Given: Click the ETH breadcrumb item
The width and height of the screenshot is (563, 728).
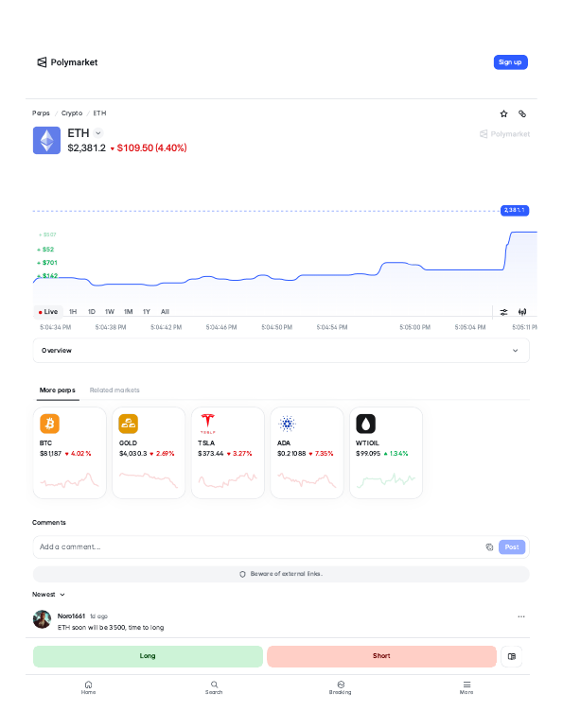Looking at the screenshot, I should (x=100, y=113).
